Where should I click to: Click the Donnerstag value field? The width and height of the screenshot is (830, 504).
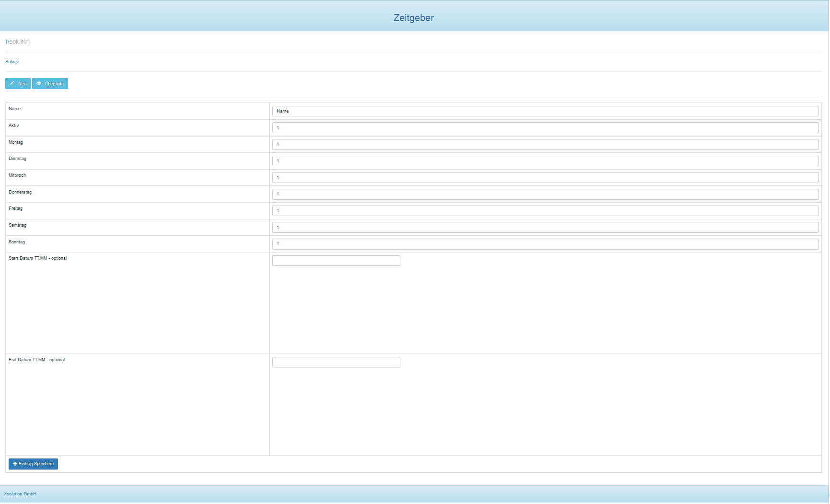pos(545,194)
